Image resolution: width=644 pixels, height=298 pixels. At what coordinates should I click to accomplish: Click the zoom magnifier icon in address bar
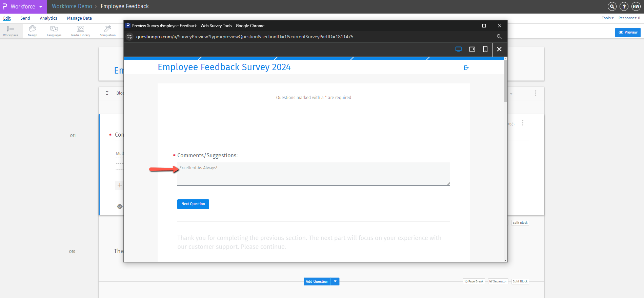pos(499,37)
